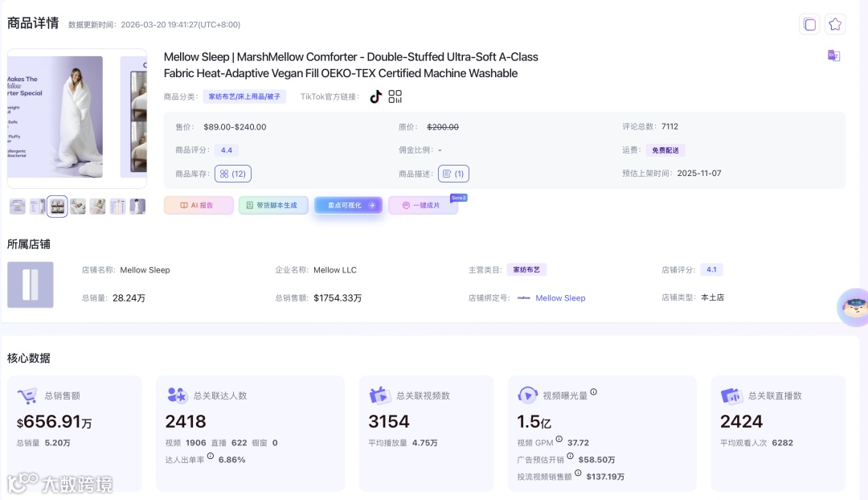Select the fifth product thumbnail
Viewport: 868px width, 500px height.
click(x=97, y=207)
